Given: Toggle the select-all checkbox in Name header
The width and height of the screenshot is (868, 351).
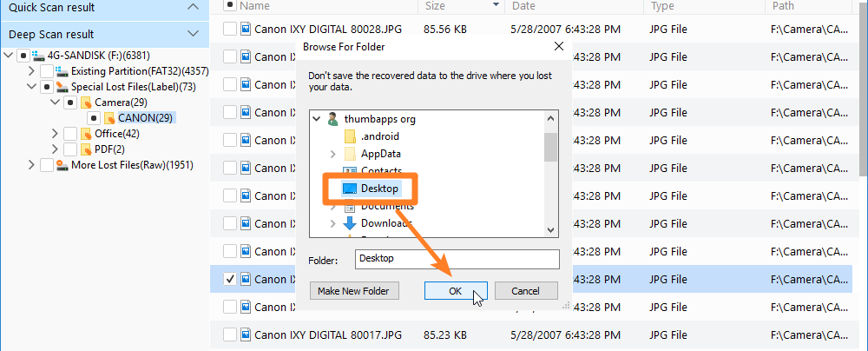Looking at the screenshot, I should 230,5.
